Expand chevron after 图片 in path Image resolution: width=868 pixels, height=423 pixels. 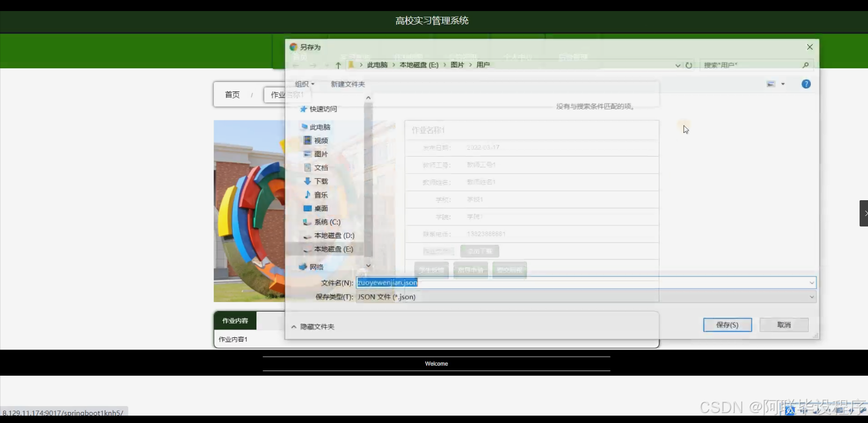click(470, 65)
